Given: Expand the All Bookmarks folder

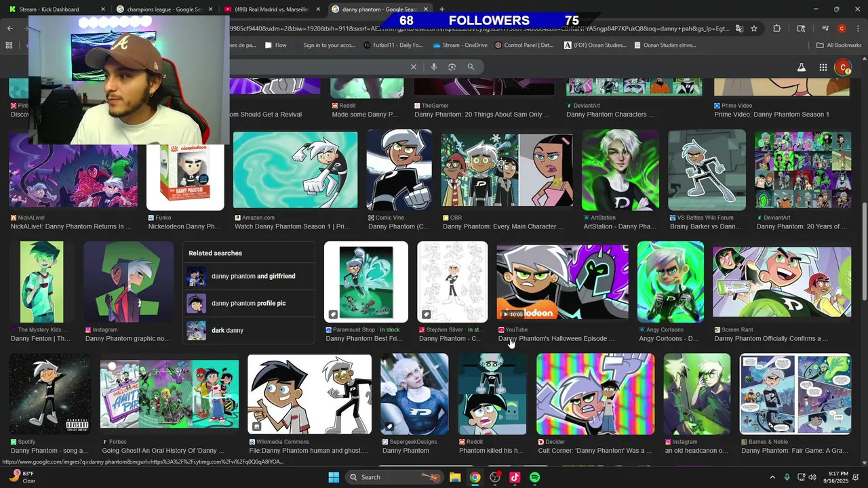Looking at the screenshot, I should [x=839, y=45].
